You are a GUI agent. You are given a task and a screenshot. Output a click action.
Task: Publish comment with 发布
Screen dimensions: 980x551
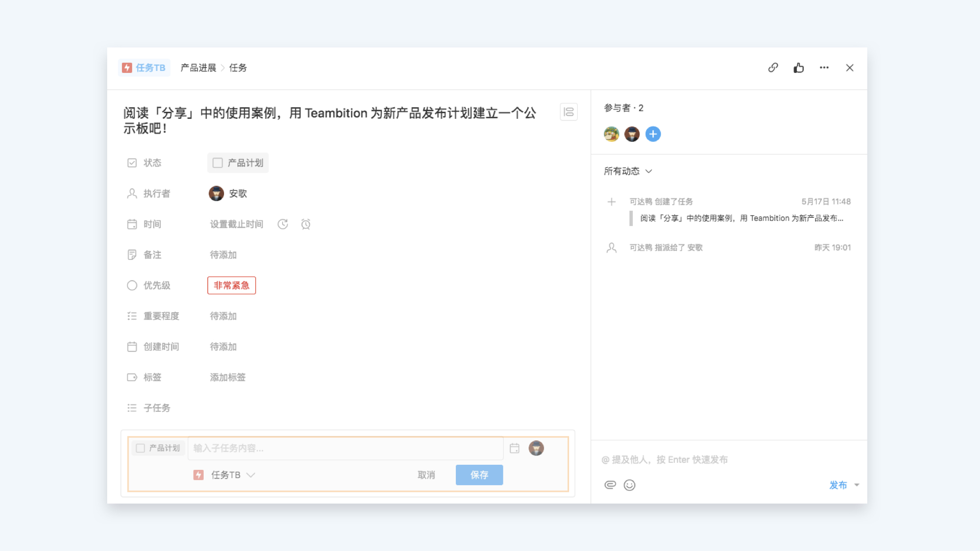tap(838, 485)
